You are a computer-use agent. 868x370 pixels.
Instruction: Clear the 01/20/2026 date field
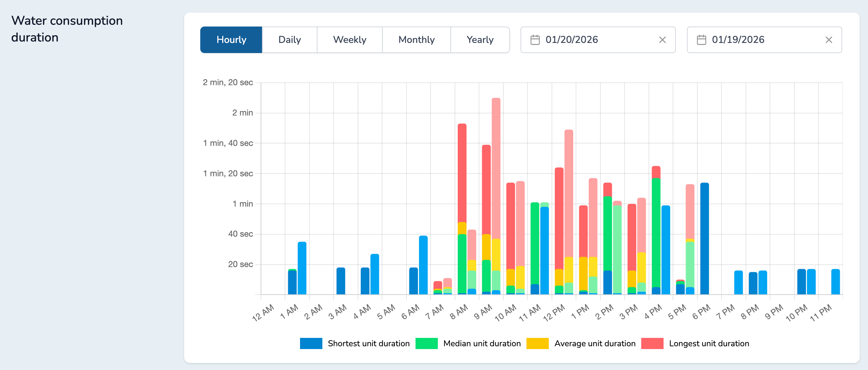662,40
